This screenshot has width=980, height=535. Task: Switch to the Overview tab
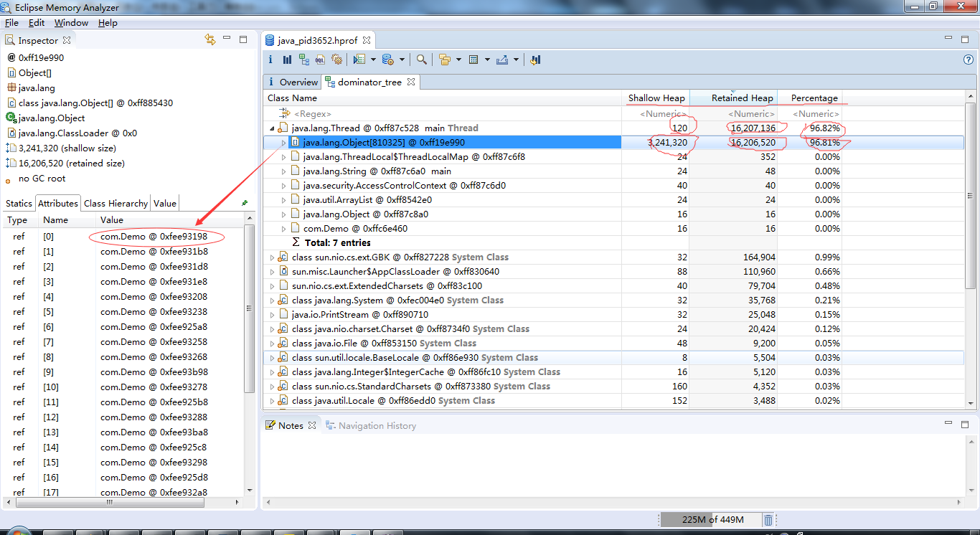pos(292,82)
